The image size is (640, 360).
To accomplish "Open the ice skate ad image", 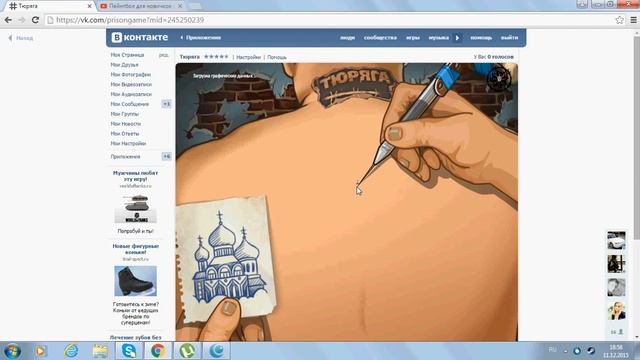I will 136,281.
